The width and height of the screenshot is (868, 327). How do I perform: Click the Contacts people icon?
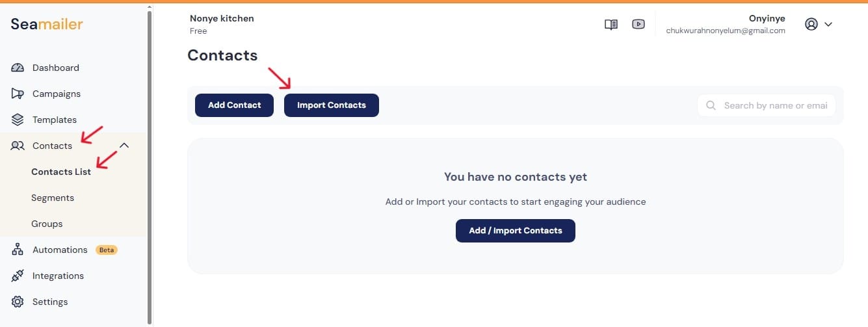(18, 146)
